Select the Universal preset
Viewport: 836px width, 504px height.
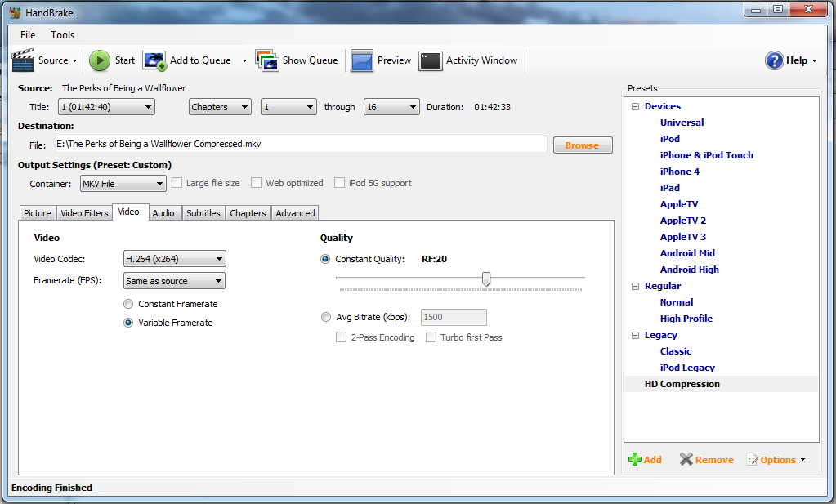pyautogui.click(x=682, y=123)
